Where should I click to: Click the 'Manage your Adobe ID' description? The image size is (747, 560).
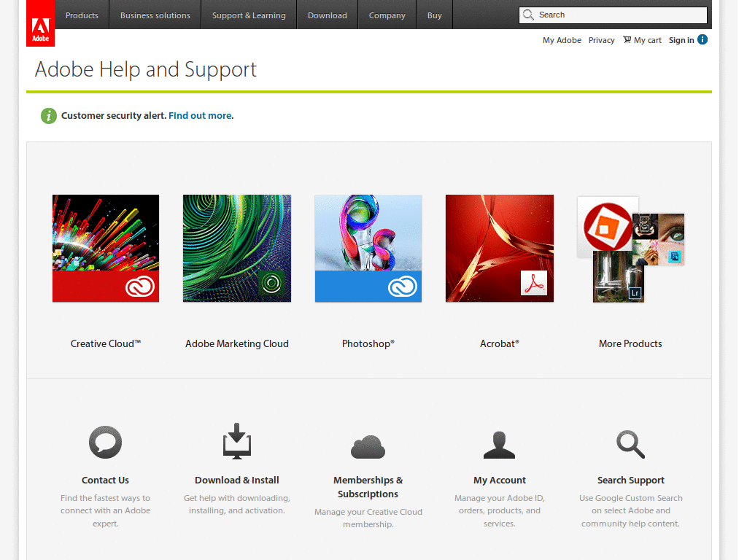[x=499, y=510]
